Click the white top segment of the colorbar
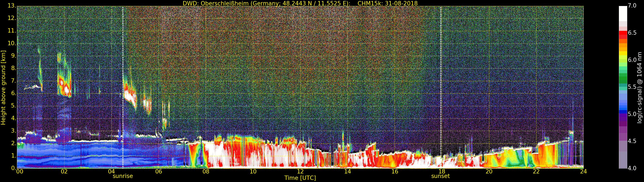 coord(623,14)
